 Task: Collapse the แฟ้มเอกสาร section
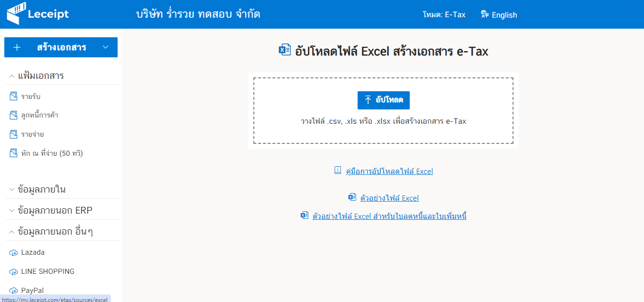[x=11, y=75]
